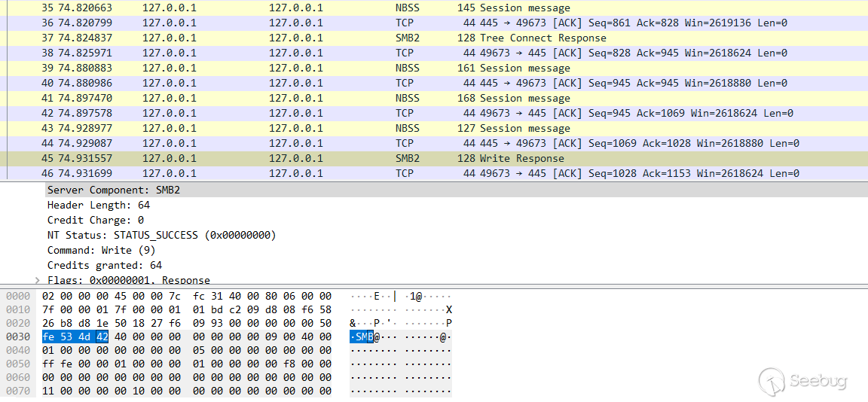This screenshot has width=868, height=402.
Task: Click highlighted hex bytes fe 53 4d 42
Action: 75,337
